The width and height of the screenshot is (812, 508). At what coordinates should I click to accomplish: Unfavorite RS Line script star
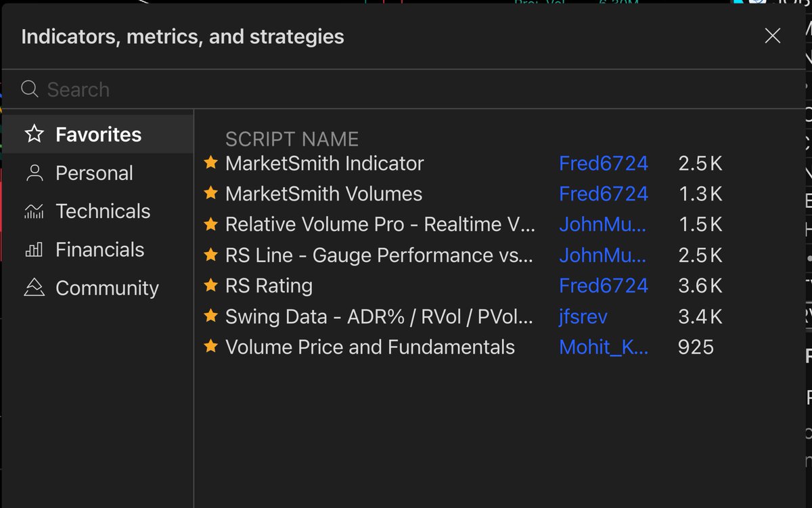coord(211,255)
